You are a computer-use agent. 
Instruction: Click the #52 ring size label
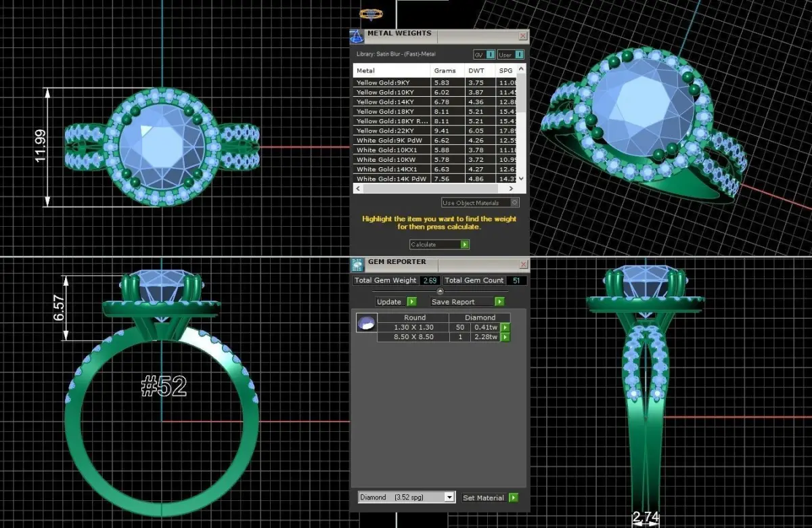(x=164, y=386)
